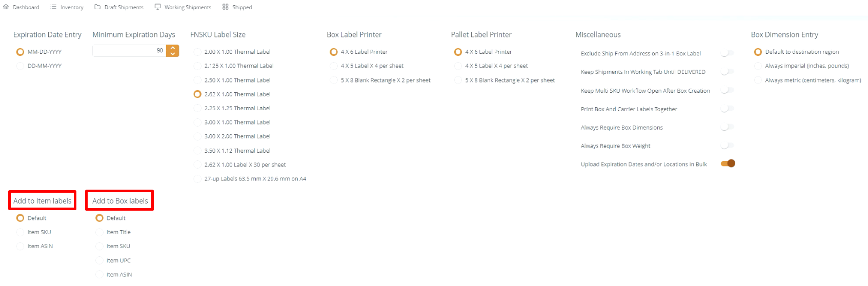Click the Shipped grid icon

point(226,7)
